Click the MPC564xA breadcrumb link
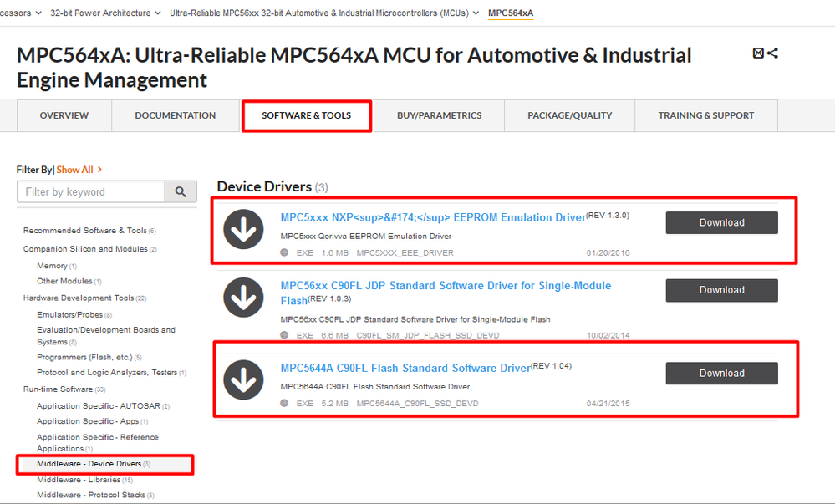 pos(511,13)
